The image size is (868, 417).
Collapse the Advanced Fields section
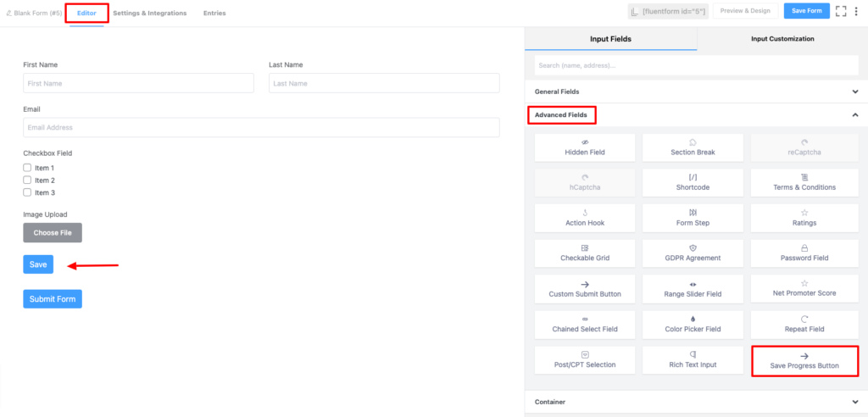pyautogui.click(x=855, y=114)
